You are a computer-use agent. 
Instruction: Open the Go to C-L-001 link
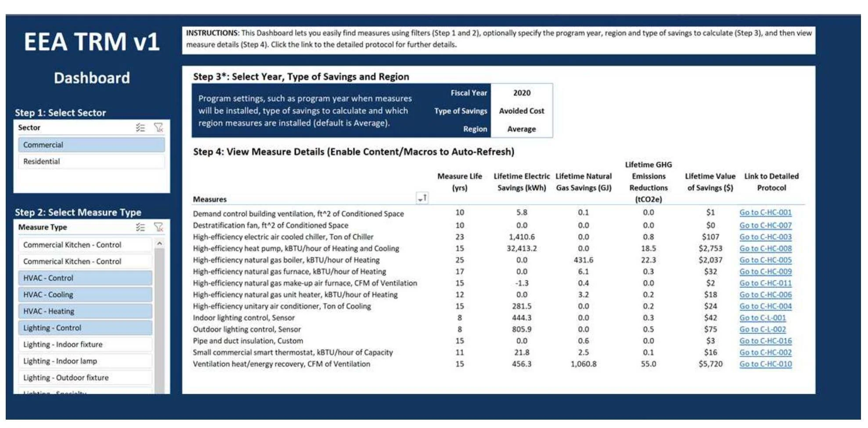coord(763,318)
